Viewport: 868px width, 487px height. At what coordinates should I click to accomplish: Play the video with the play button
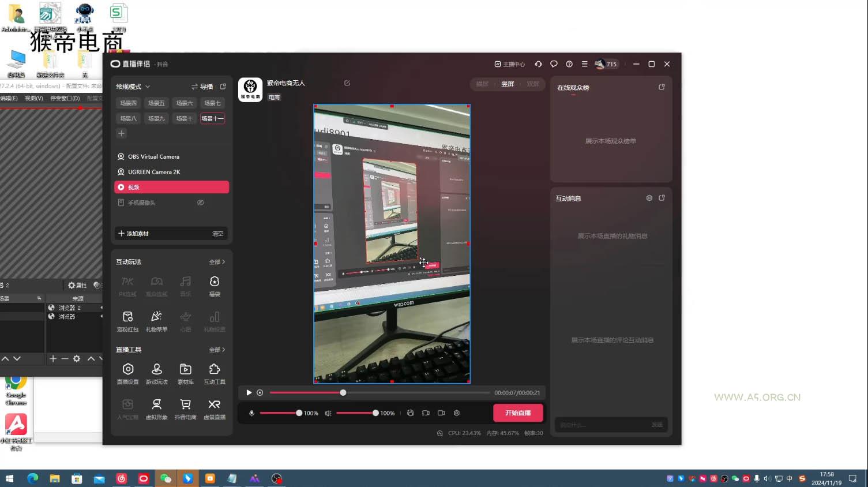[249, 393]
